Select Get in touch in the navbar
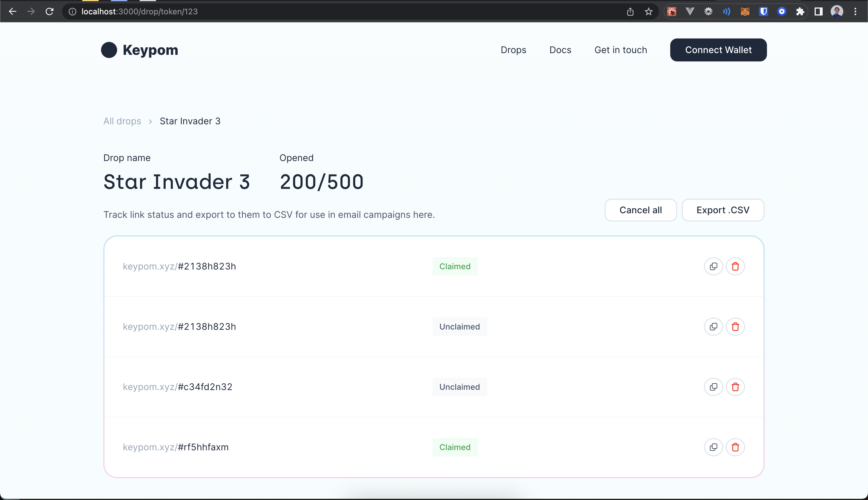The width and height of the screenshot is (868, 500). click(620, 50)
